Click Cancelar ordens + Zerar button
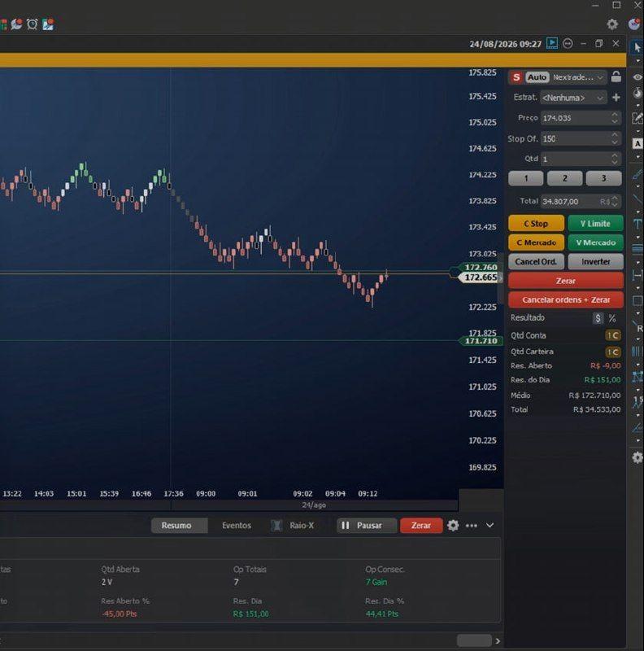Viewport: 644px width, 651px height. (566, 299)
